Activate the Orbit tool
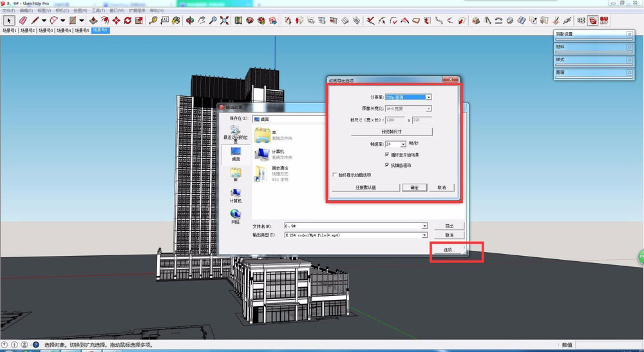This screenshot has width=644, height=352. 190,20
